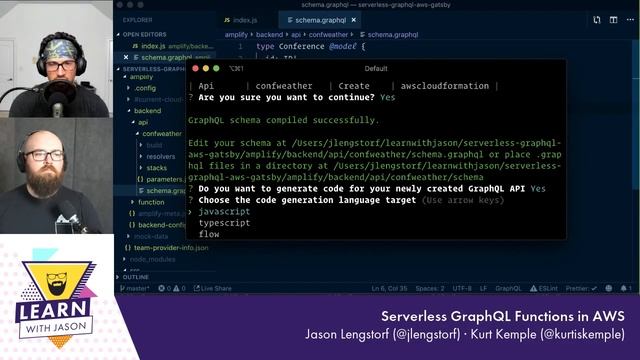640x360 pixels.
Task: Select schema.graphql in the file tree
Action: pos(162,191)
